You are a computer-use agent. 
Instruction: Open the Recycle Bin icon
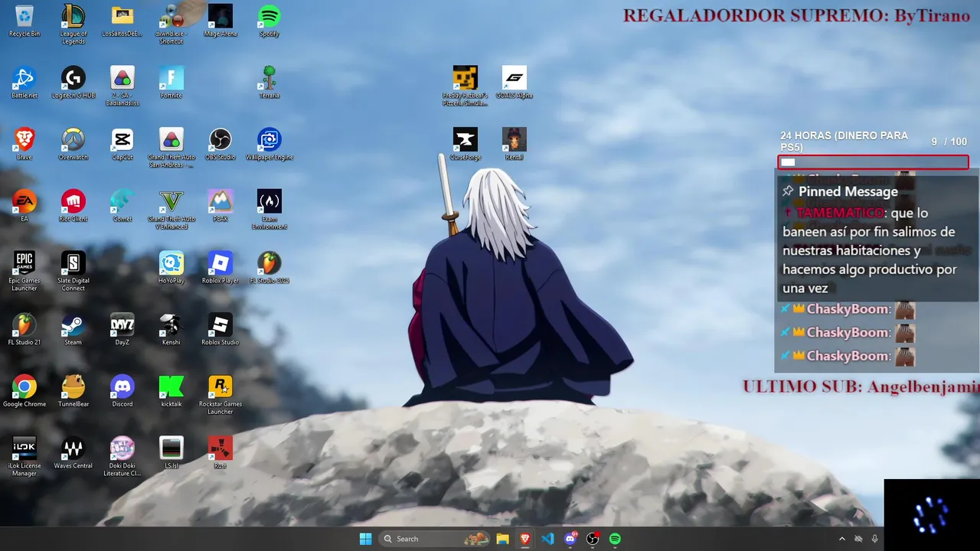coord(24,21)
